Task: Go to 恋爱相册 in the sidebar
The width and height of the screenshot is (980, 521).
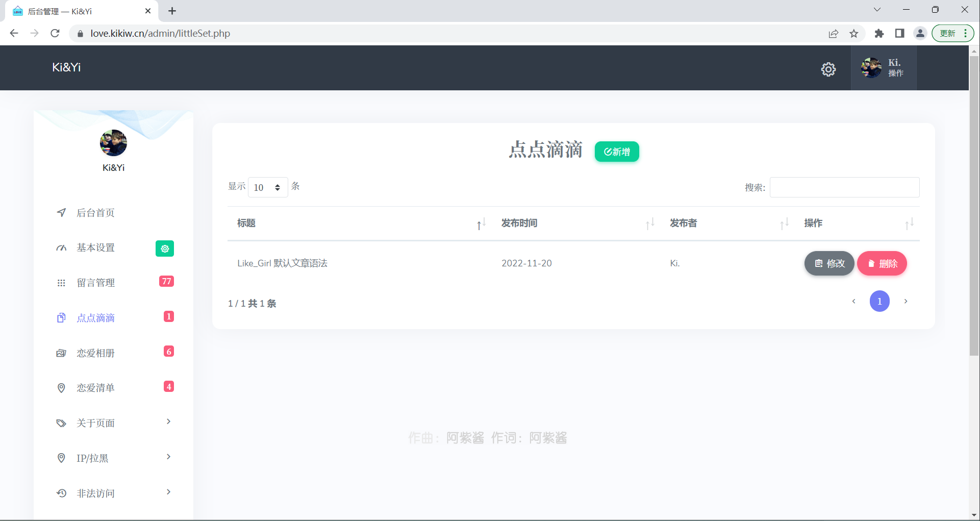Action: [96, 353]
